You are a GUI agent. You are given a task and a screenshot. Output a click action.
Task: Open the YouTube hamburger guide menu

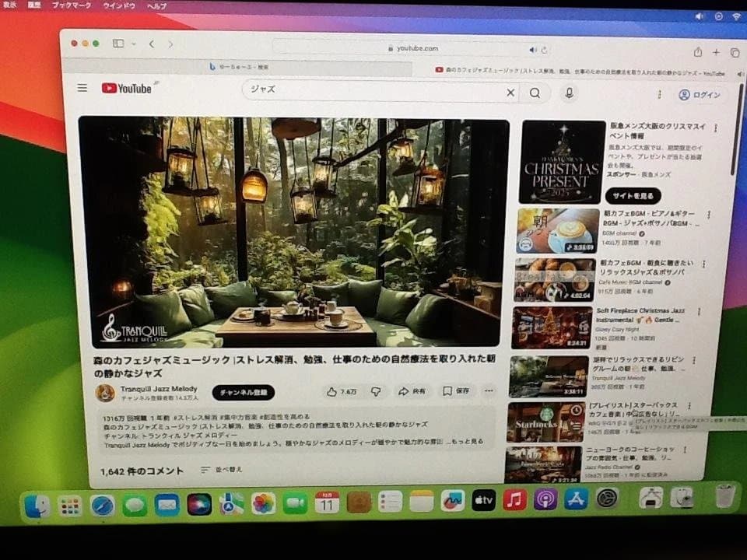(82, 88)
